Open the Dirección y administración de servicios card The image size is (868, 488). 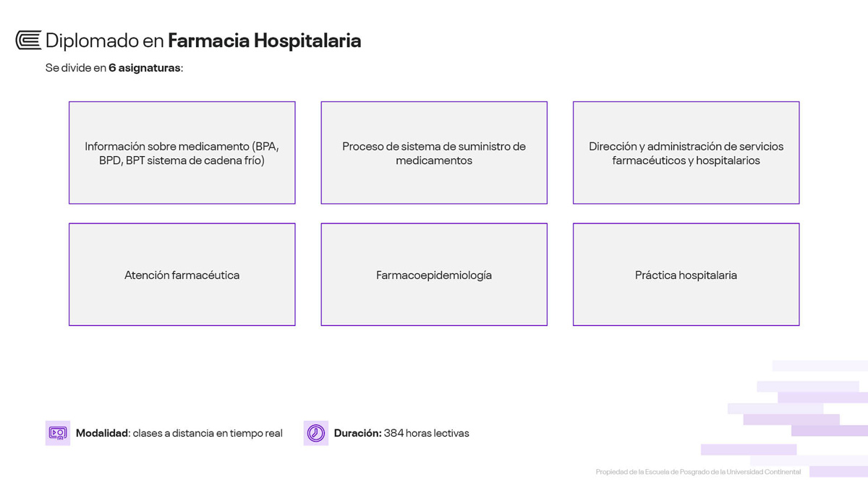[686, 153]
